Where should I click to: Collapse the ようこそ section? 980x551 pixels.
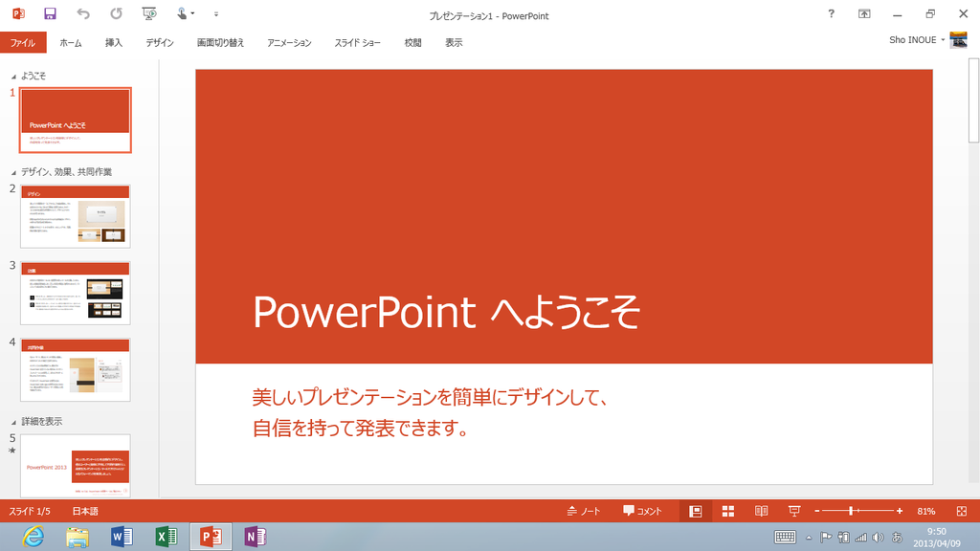click(13, 77)
